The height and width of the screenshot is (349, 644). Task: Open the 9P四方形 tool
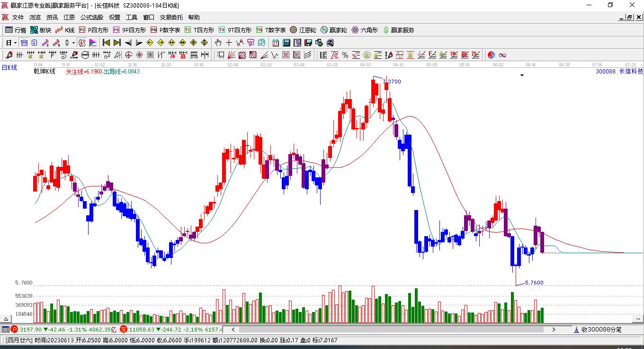129,30
